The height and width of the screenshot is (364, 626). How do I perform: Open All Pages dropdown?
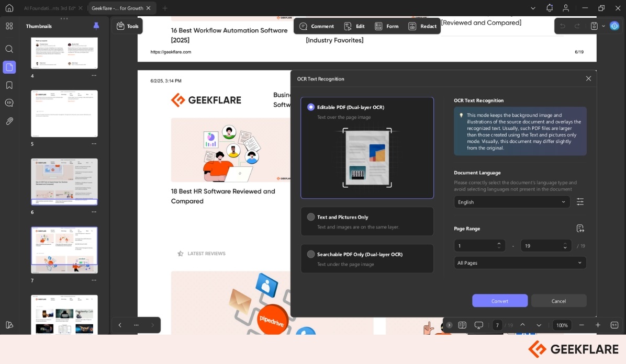520,263
